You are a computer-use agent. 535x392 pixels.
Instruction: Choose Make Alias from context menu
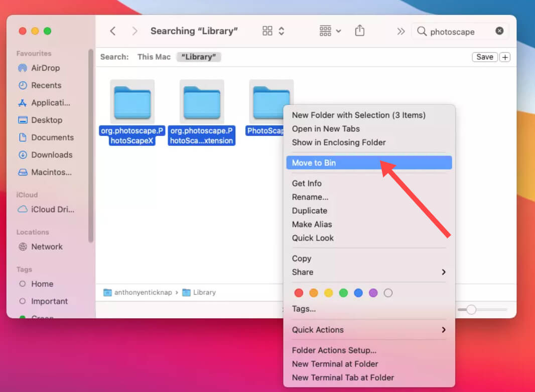click(x=369, y=224)
